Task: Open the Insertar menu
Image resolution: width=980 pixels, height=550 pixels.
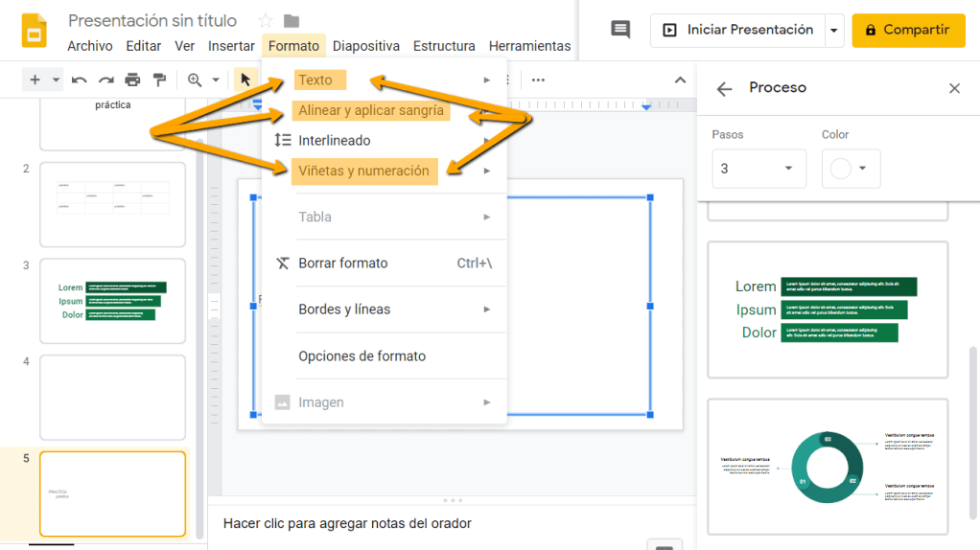Action: 231,46
